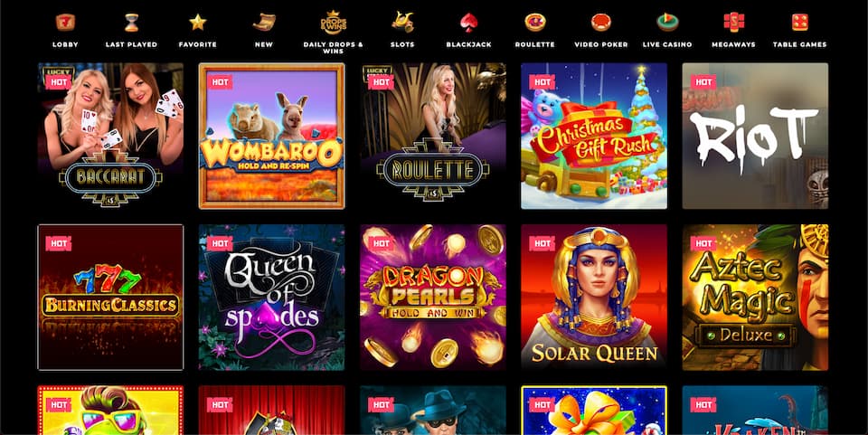Open the Solar Queen slot thumbnail
The height and width of the screenshot is (435, 868).
point(594,298)
